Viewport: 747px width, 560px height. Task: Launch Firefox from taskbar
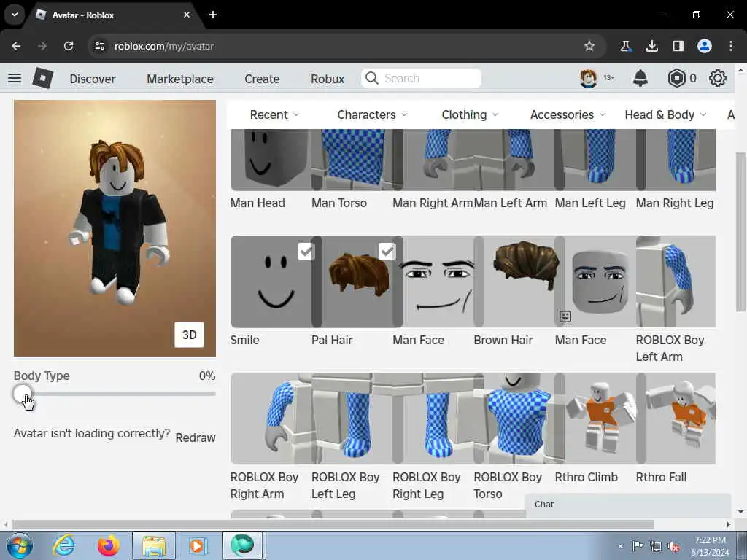109,545
